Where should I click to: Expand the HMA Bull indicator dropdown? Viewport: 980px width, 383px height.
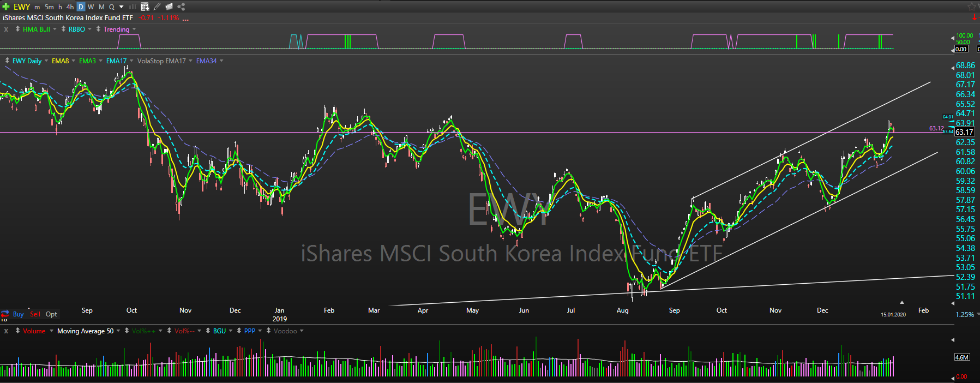click(x=55, y=29)
